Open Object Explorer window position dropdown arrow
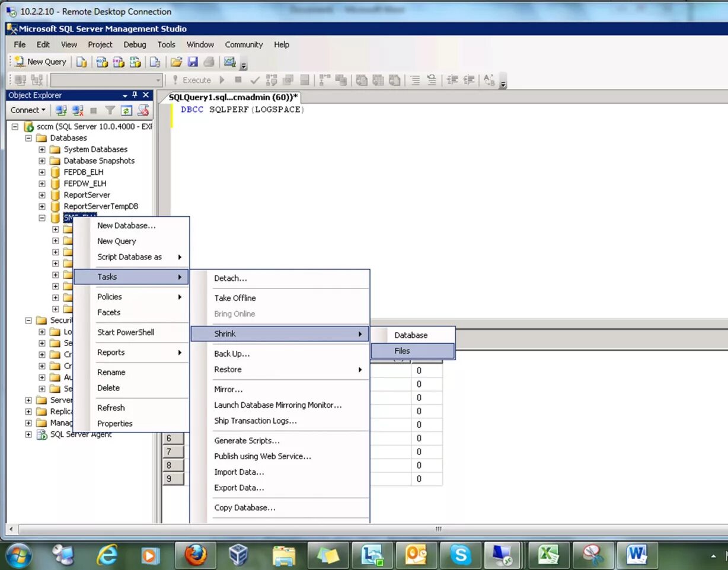 125,95
